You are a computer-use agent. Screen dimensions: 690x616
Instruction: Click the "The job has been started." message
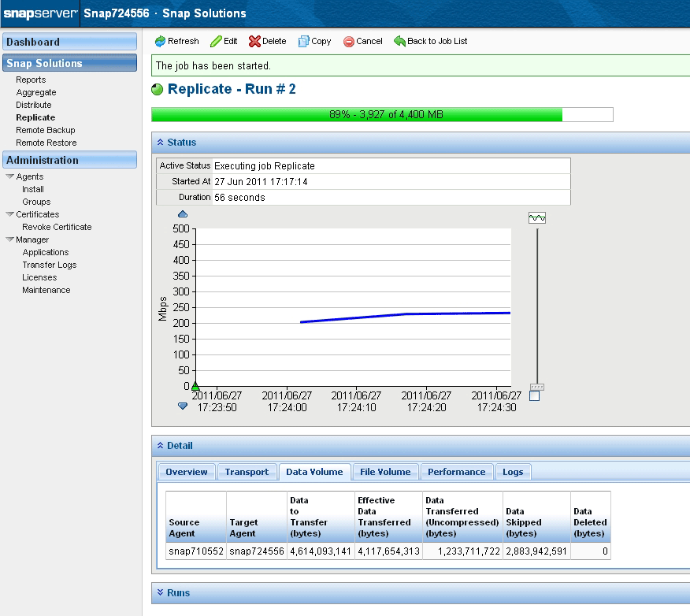[213, 66]
